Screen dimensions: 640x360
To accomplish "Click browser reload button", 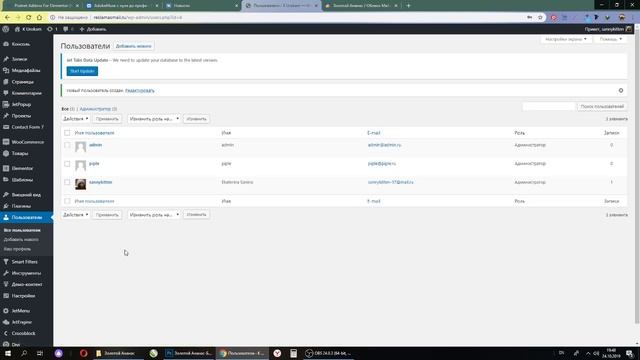I will click(x=29, y=18).
